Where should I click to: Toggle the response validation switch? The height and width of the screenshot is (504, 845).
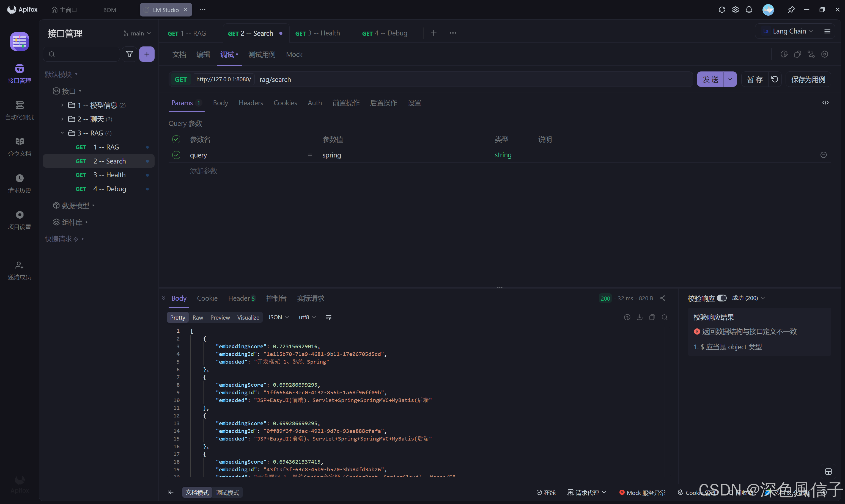(x=721, y=298)
